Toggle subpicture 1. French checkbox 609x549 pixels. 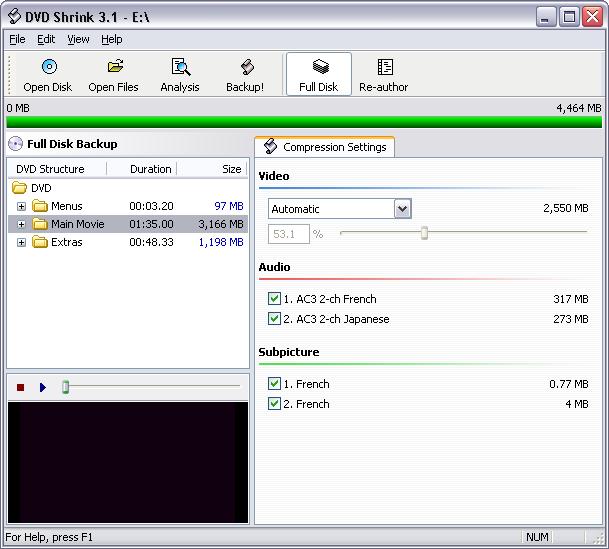[x=274, y=384]
